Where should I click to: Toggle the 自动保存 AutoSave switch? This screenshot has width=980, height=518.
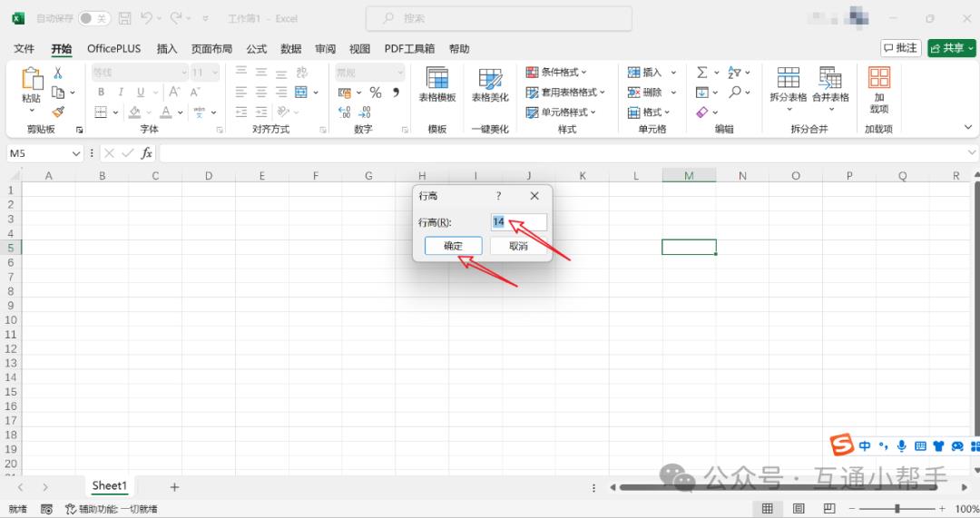tap(93, 19)
